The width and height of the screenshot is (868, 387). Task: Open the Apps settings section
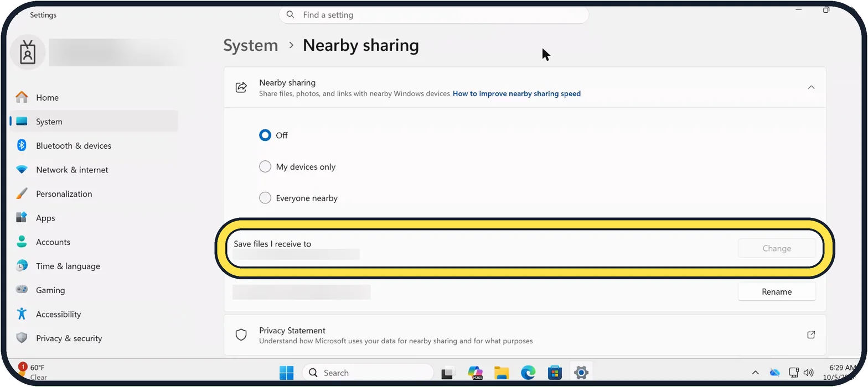point(94,218)
